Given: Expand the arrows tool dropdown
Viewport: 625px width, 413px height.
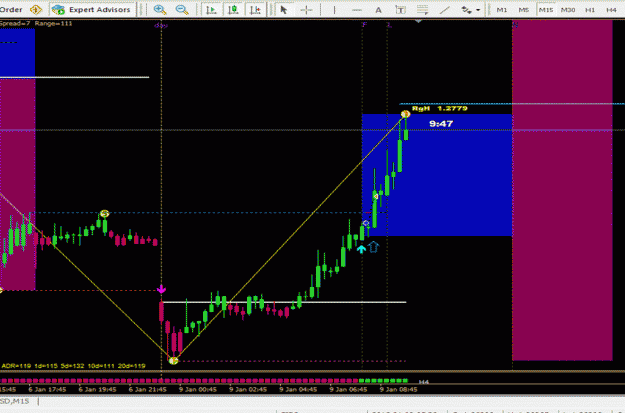Looking at the screenshot, I should pos(478,10).
